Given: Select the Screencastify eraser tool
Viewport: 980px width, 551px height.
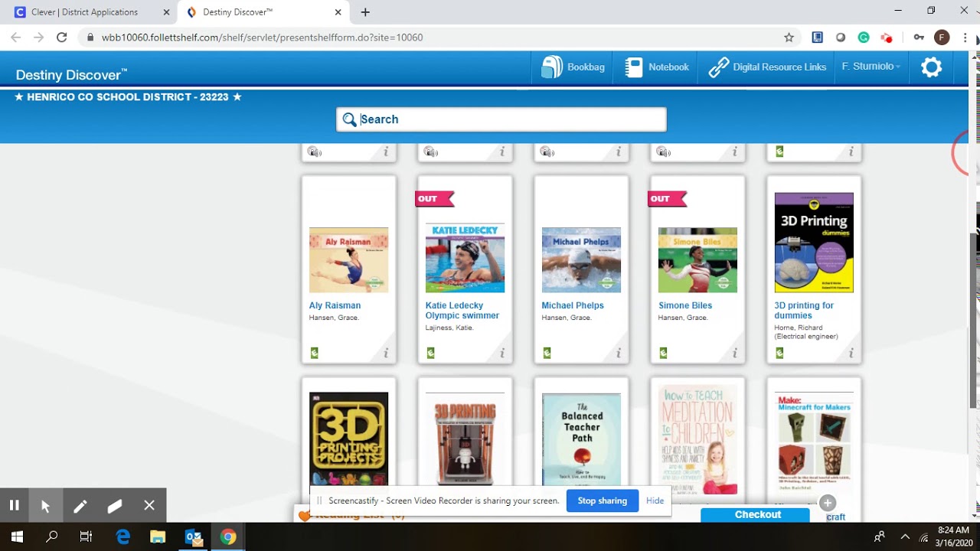Looking at the screenshot, I should click(115, 505).
